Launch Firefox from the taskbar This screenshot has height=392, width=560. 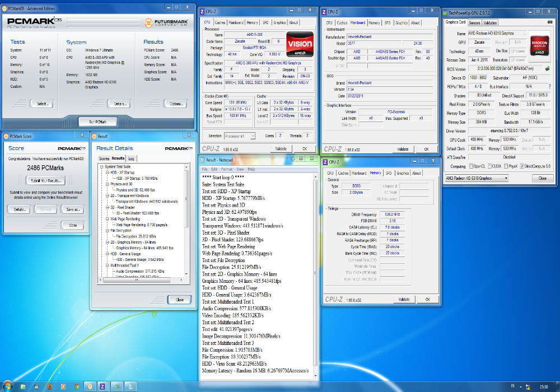pyautogui.click(x=50, y=386)
